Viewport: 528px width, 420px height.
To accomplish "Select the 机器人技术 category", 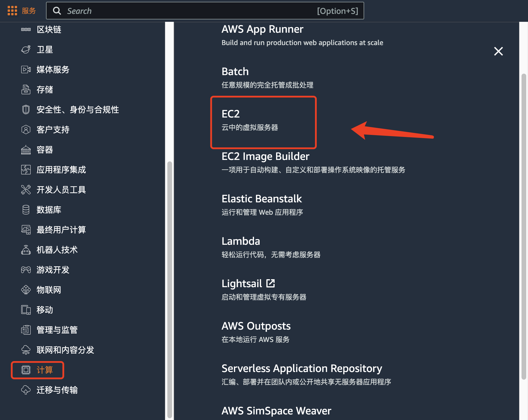I will 57,250.
